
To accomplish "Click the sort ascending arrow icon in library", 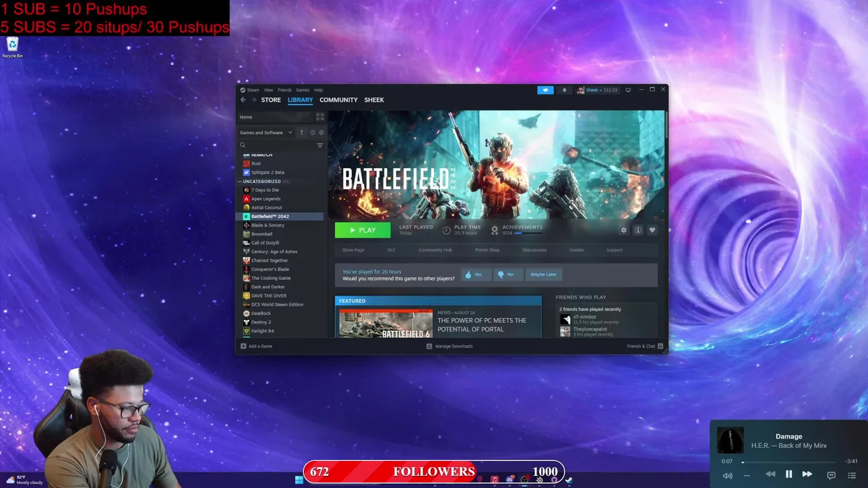I will (302, 132).
